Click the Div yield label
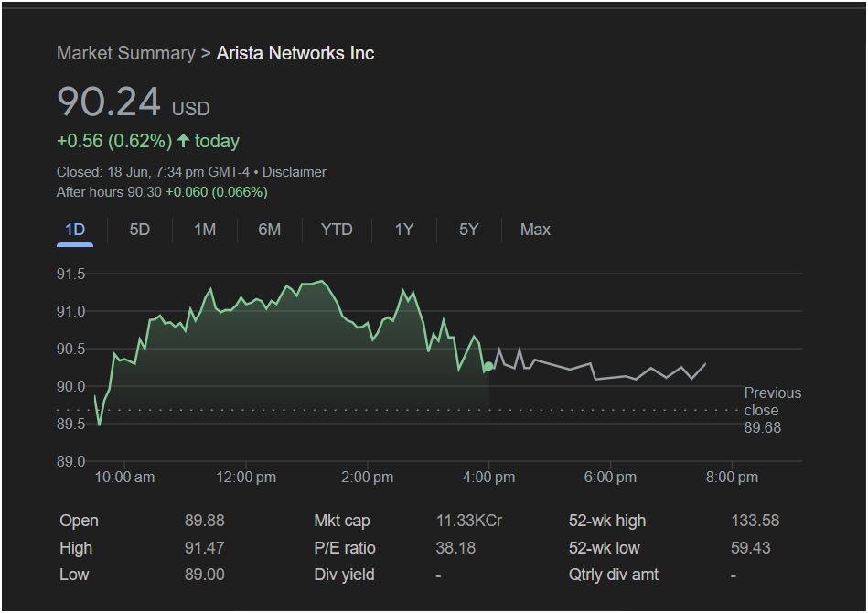Screen dimensions: 868x613 click(344, 575)
